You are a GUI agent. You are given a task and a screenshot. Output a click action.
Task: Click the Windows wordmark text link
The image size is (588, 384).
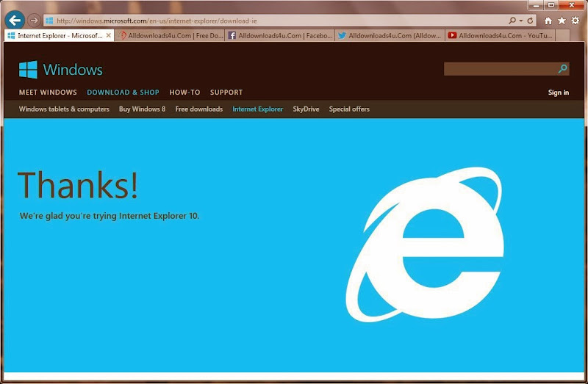coord(73,70)
